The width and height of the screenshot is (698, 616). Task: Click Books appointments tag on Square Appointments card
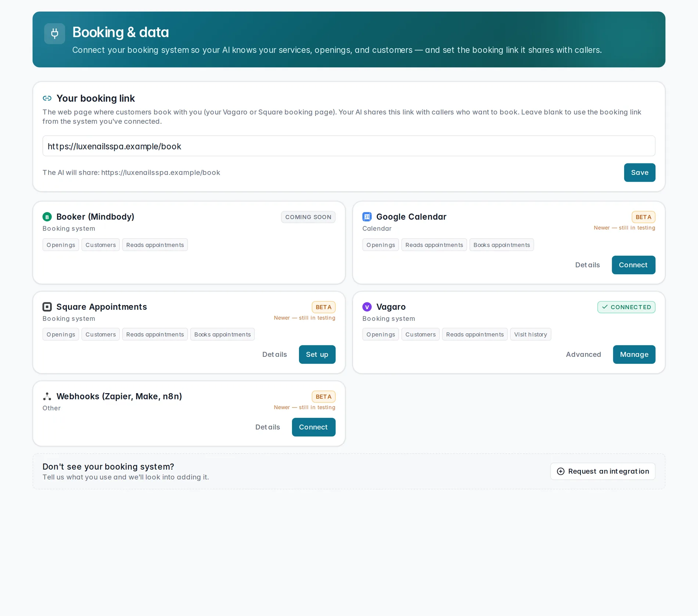click(x=222, y=334)
